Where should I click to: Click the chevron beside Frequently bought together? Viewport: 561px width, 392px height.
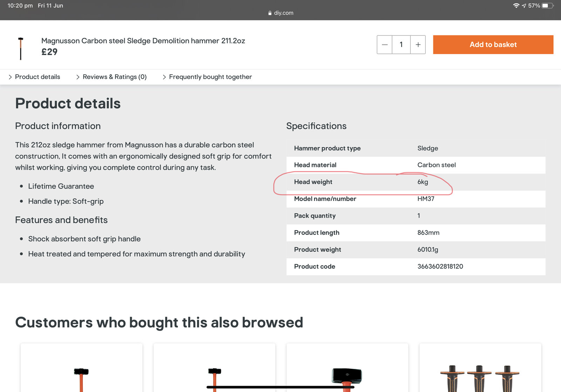point(164,77)
